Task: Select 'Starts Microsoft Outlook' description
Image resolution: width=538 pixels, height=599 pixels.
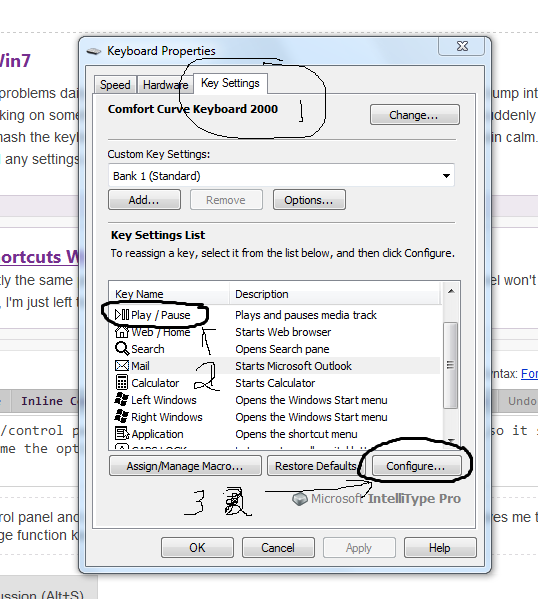Action: 293,366
